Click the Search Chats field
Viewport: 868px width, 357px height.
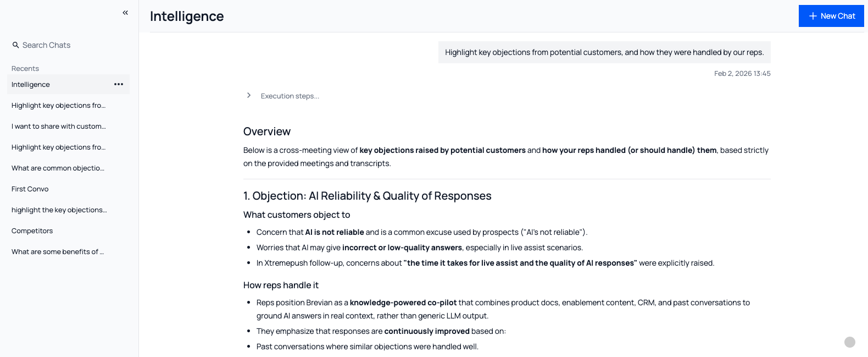(x=46, y=45)
